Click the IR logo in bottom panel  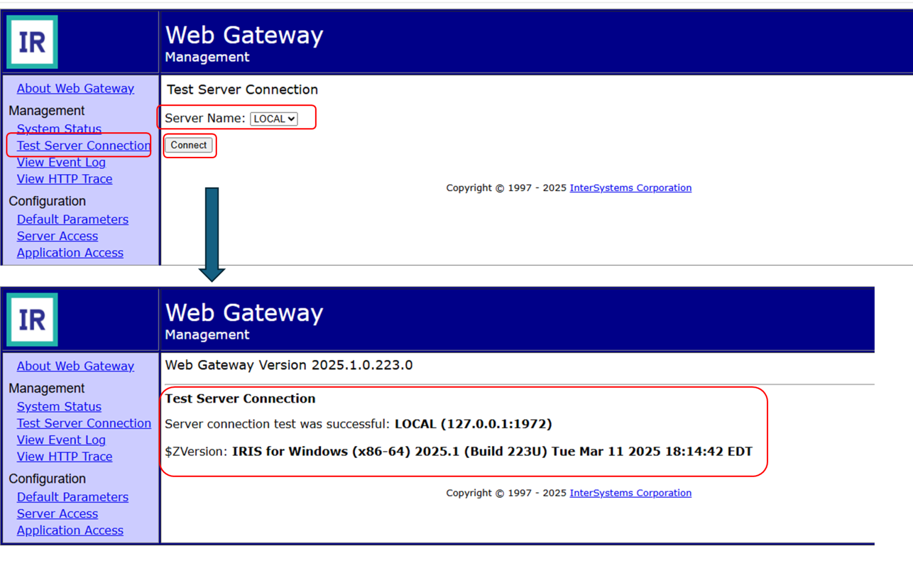coord(32,320)
